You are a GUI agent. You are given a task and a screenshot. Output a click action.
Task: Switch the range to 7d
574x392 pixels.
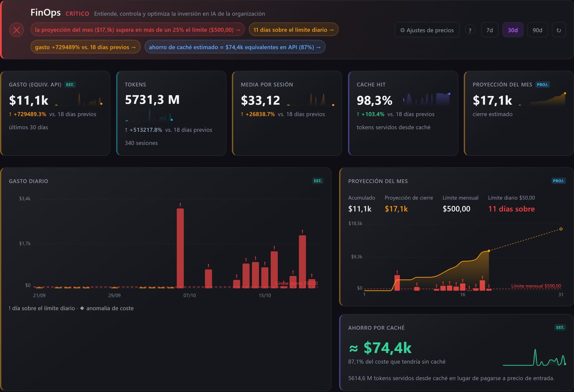tap(489, 30)
